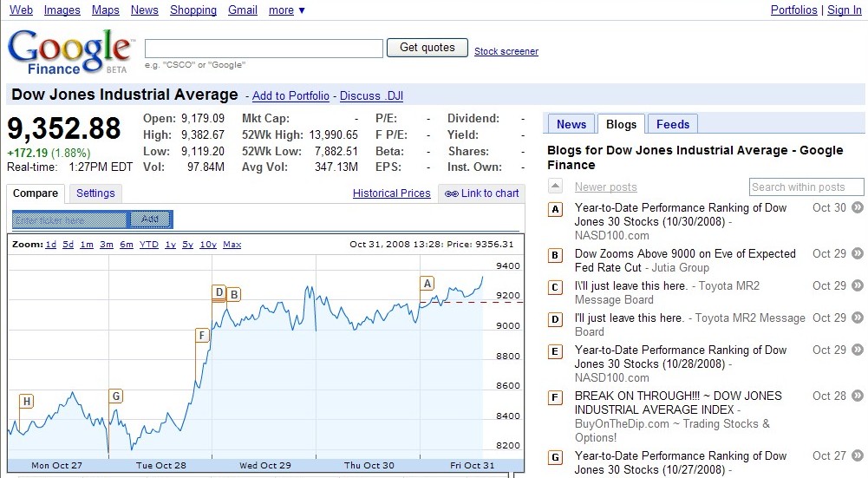Click the Add ticker button

[150, 219]
